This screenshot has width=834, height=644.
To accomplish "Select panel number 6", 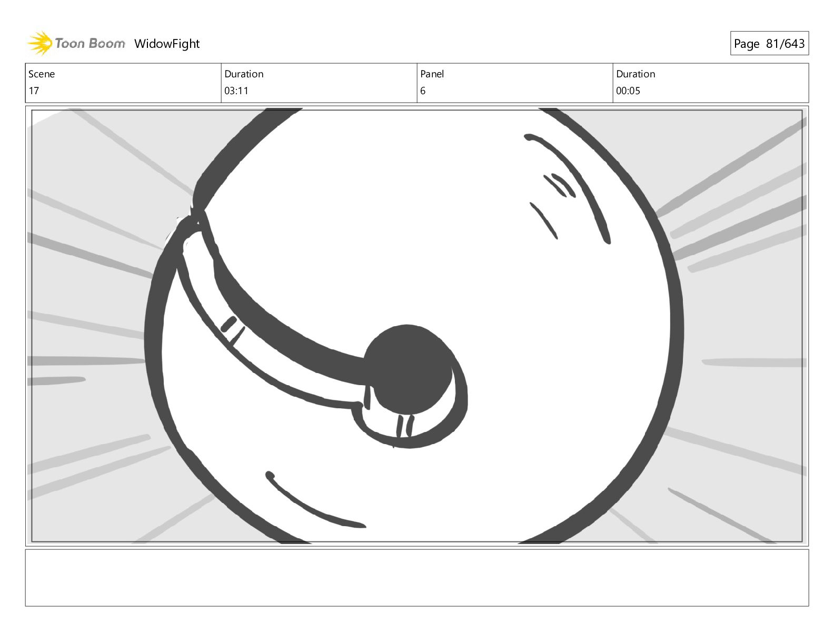I will pos(423,90).
